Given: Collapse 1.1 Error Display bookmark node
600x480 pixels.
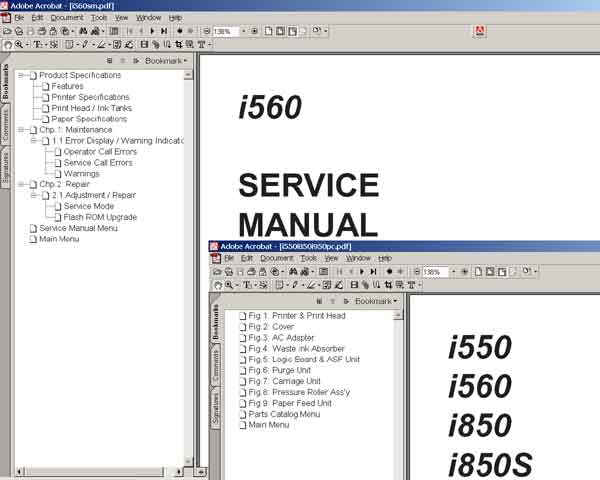Looking at the screenshot, I should (x=33, y=141).
